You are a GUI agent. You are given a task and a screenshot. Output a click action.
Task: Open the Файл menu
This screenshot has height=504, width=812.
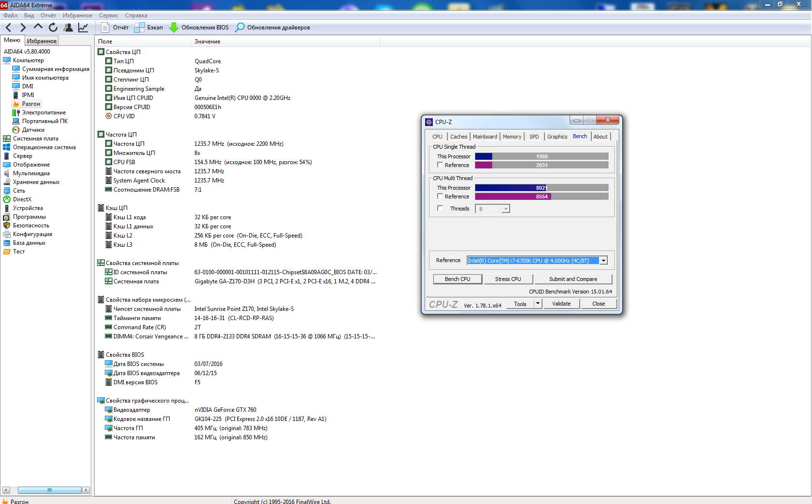point(10,15)
